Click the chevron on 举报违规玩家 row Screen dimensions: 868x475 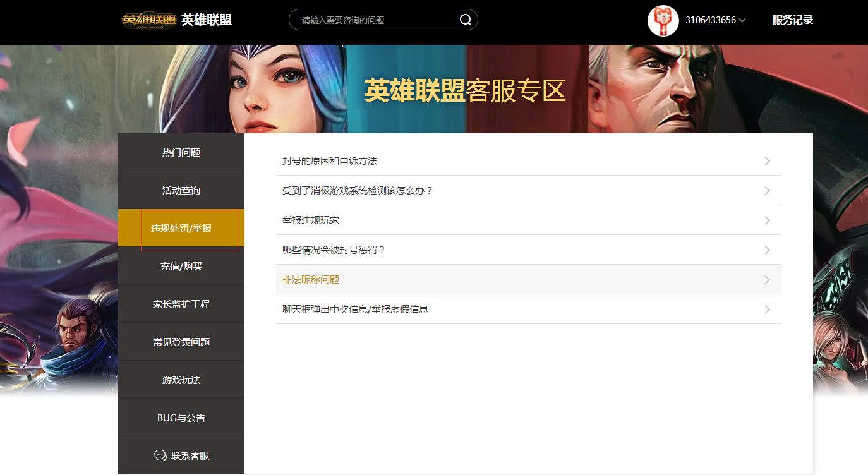point(768,220)
